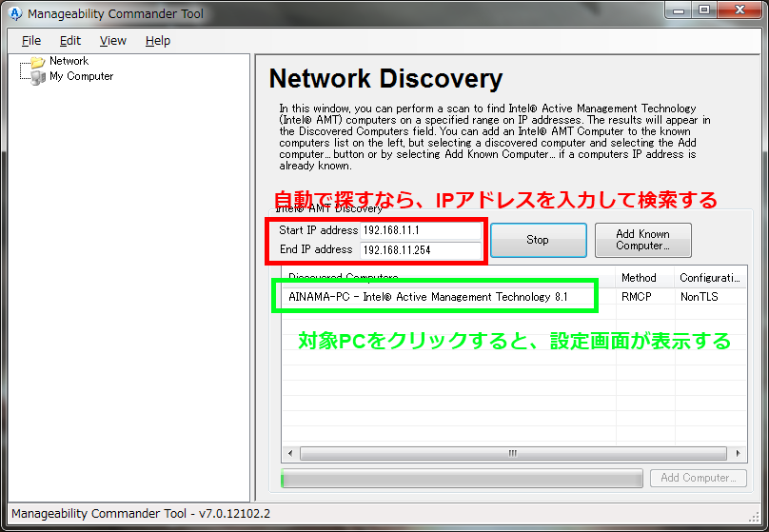Open the View menu

pos(113,41)
